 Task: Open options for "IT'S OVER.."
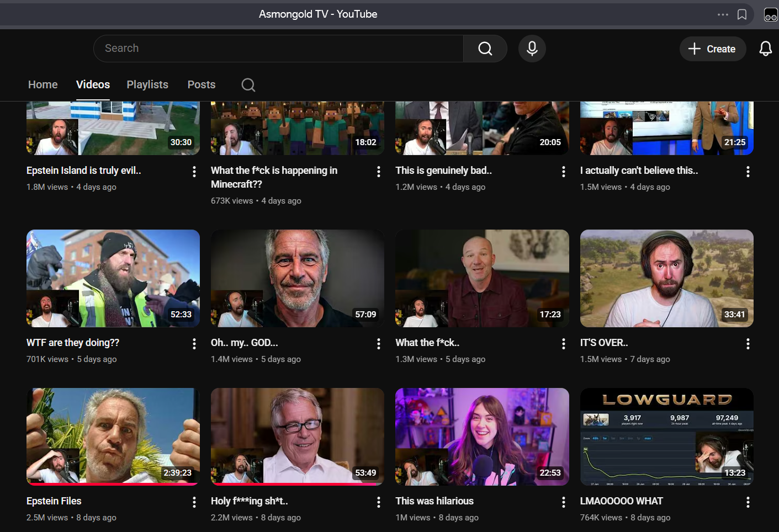tap(748, 344)
